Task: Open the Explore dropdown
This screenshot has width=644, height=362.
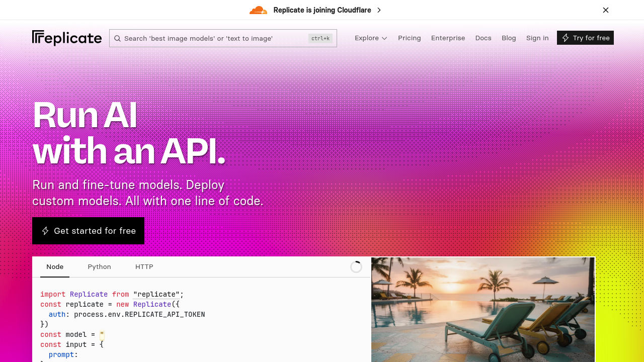Action: [x=367, y=38]
